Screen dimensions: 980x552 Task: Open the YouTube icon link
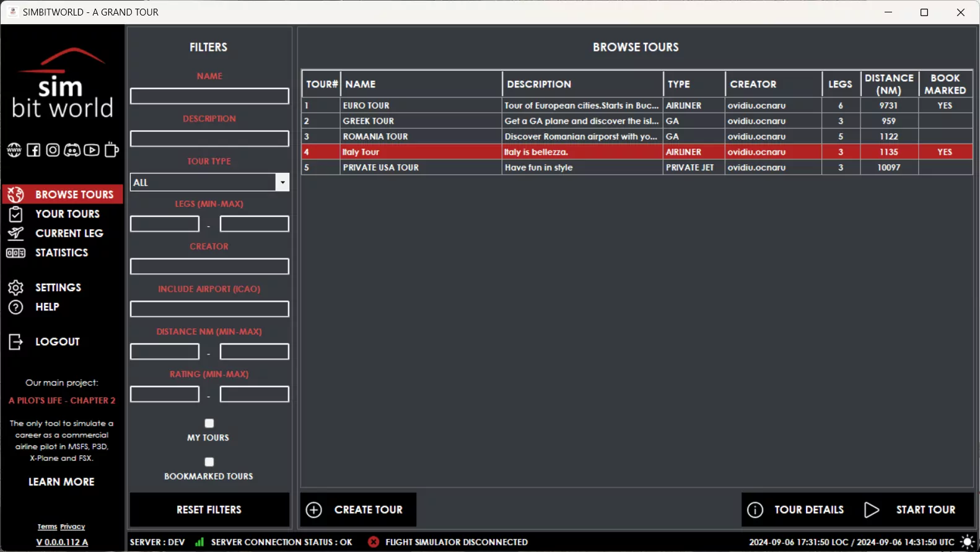[92, 150]
